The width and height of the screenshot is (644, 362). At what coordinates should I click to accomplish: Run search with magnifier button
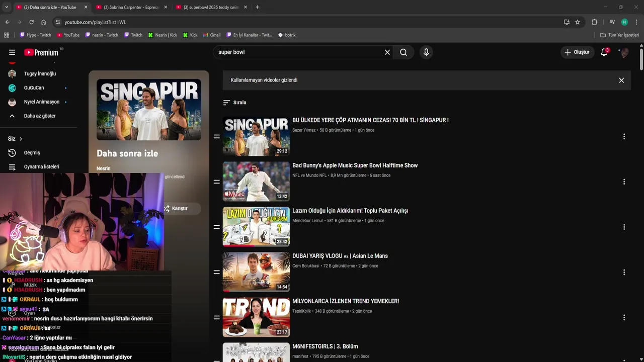click(x=404, y=52)
